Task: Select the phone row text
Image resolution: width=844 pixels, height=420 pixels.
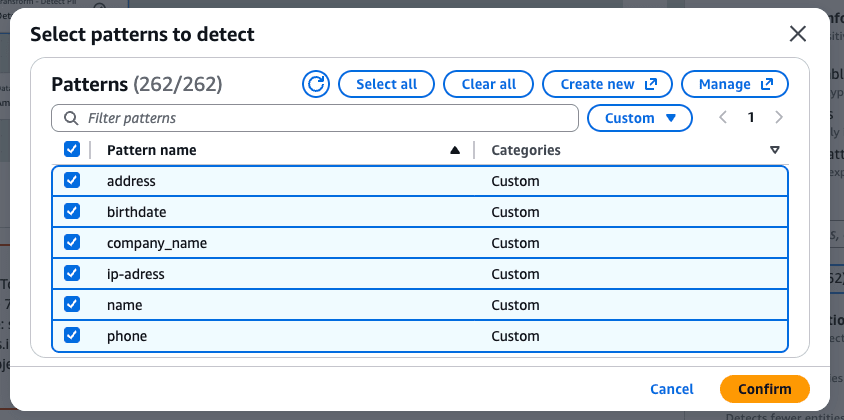Action: click(127, 336)
